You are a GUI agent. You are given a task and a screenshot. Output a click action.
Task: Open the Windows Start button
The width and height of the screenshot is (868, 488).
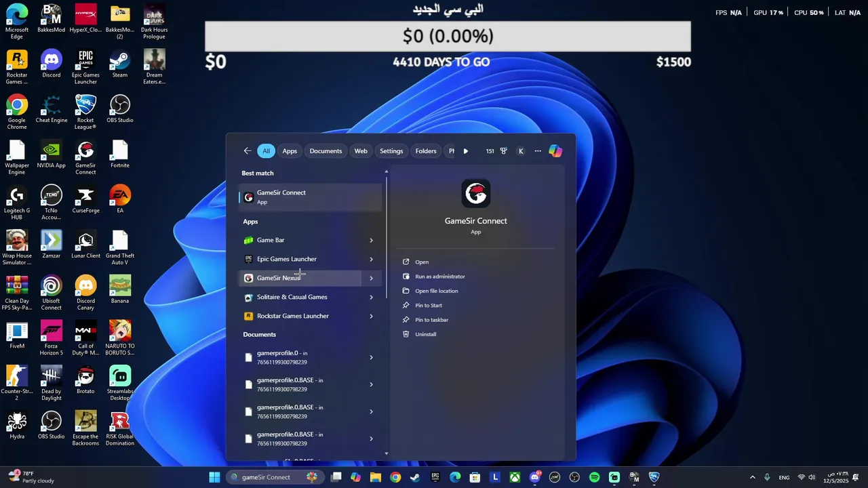coord(214,477)
